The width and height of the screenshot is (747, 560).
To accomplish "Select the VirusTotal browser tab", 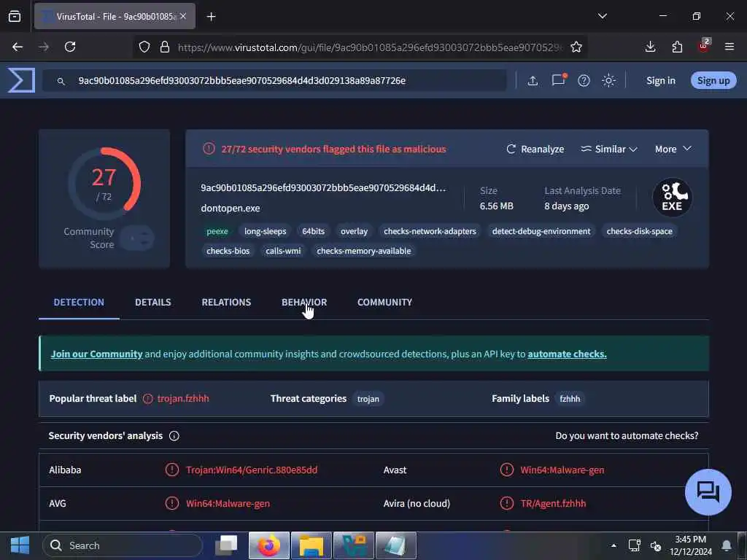I will coord(115,16).
